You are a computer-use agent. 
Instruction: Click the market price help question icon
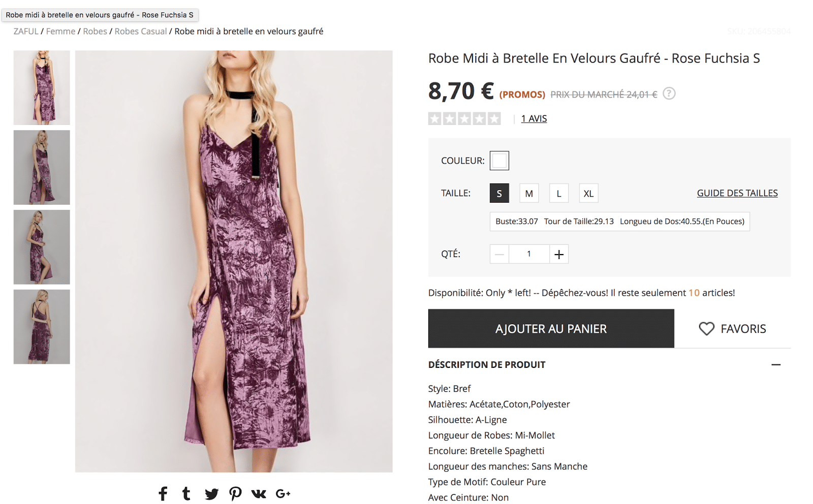pyautogui.click(x=669, y=93)
